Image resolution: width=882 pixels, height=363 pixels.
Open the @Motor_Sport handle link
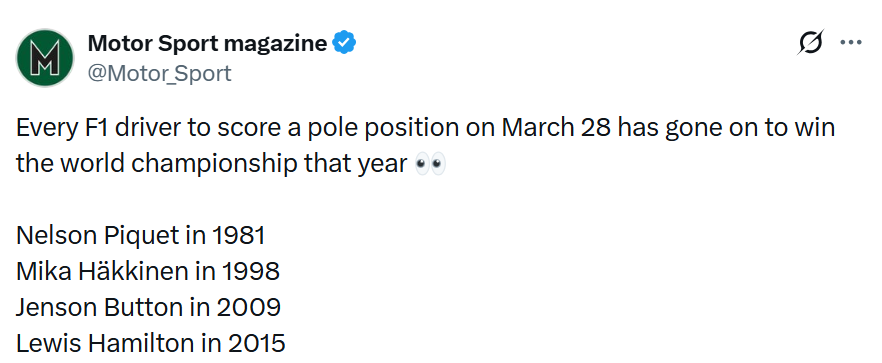pos(159,74)
